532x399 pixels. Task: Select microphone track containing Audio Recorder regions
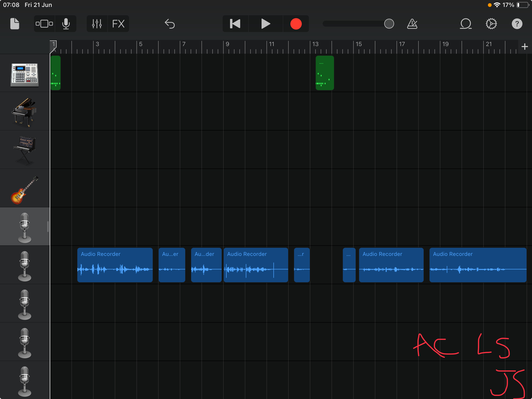point(25,265)
